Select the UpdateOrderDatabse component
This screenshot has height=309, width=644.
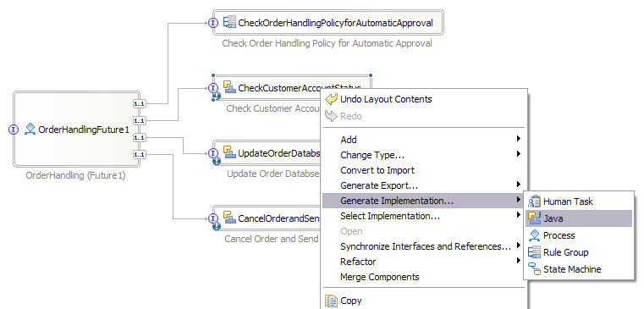click(267, 153)
